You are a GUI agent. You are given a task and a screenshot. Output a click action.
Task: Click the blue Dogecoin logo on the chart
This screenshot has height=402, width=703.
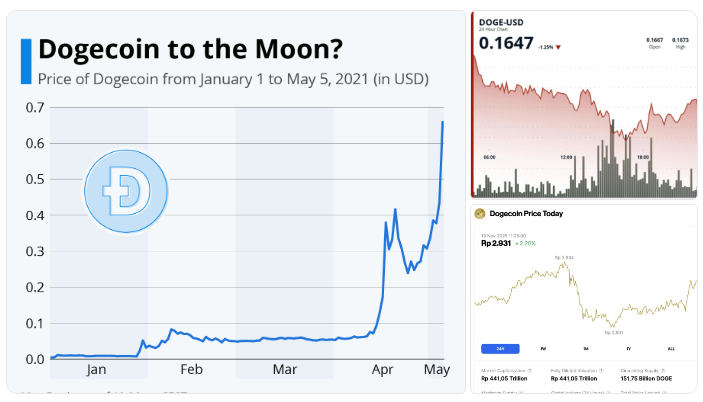click(127, 191)
